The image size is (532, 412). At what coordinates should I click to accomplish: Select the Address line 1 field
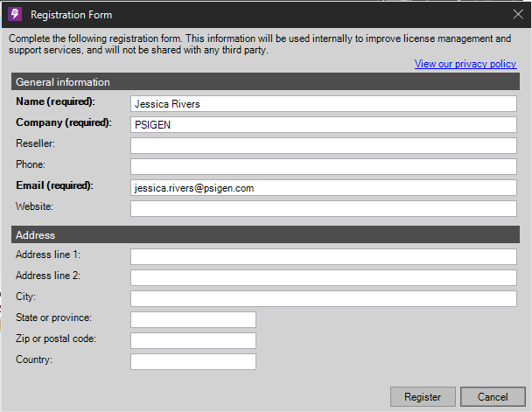click(x=324, y=256)
